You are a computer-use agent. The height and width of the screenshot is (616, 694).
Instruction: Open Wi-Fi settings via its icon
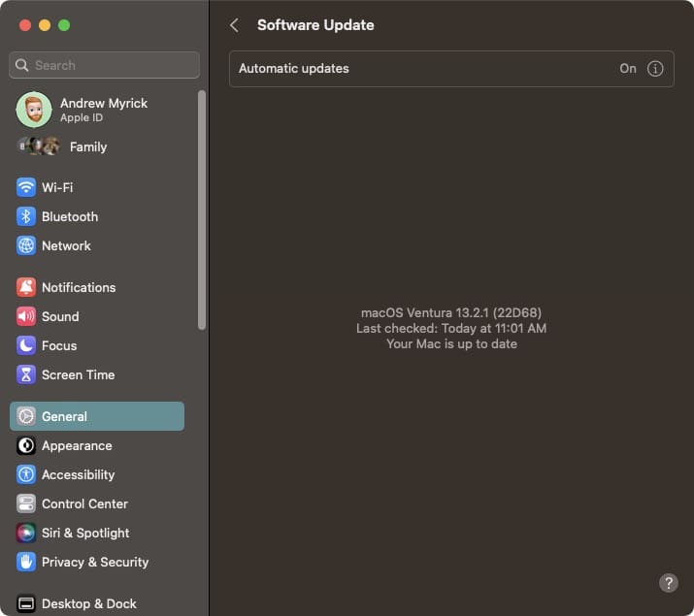26,187
